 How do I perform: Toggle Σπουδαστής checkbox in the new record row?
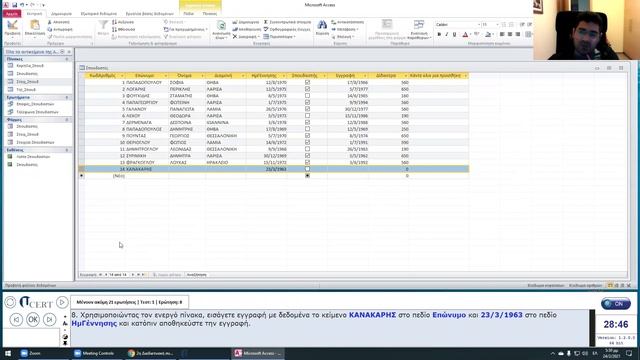click(x=307, y=176)
